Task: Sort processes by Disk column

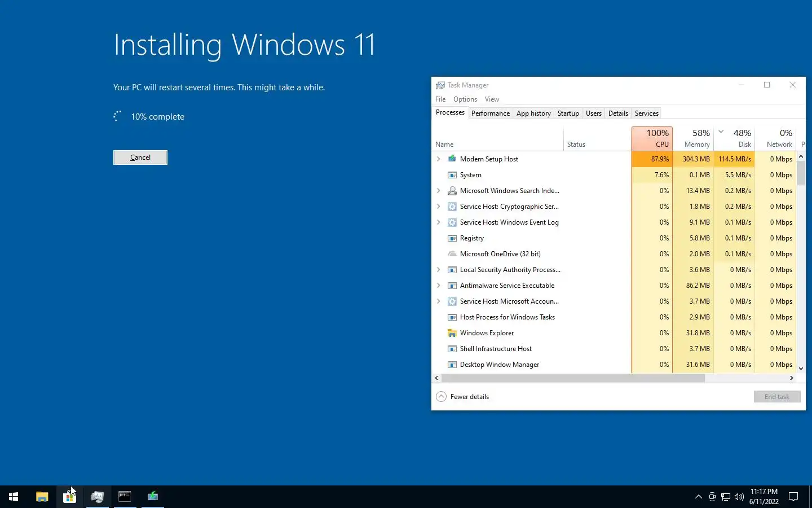Action: click(x=735, y=138)
